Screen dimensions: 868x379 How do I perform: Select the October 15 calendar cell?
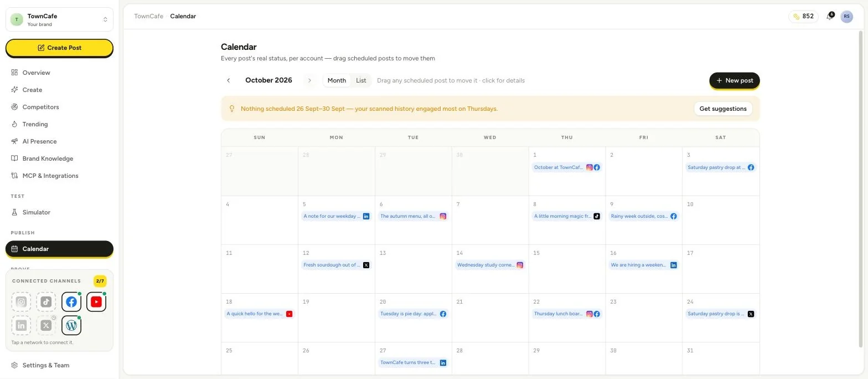(567, 269)
